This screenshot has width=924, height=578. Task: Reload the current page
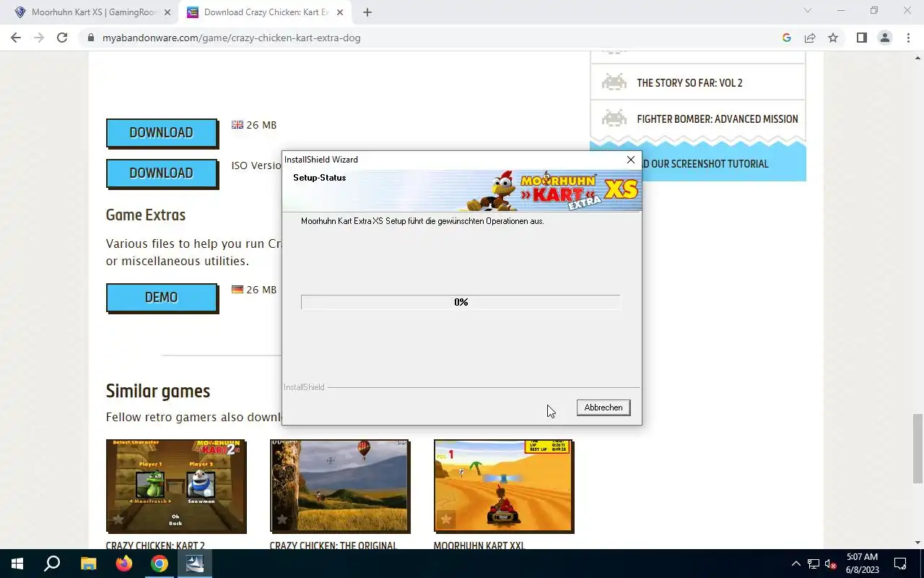62,38
